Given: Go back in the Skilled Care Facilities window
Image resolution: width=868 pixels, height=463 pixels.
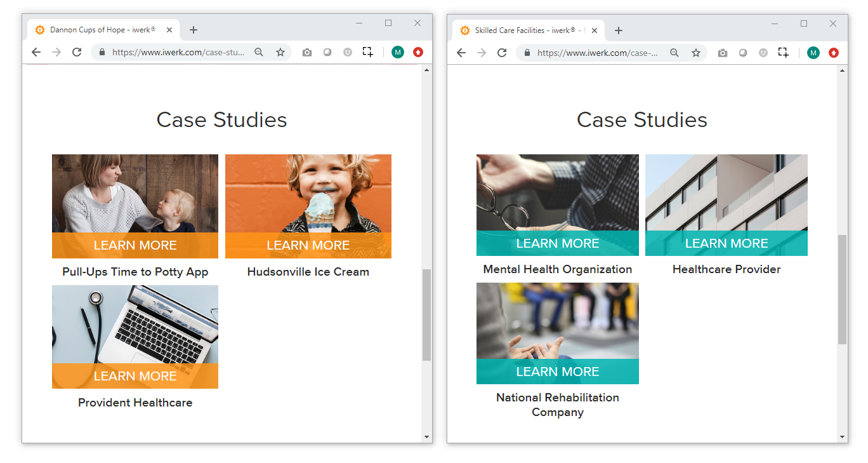Looking at the screenshot, I should click(461, 53).
